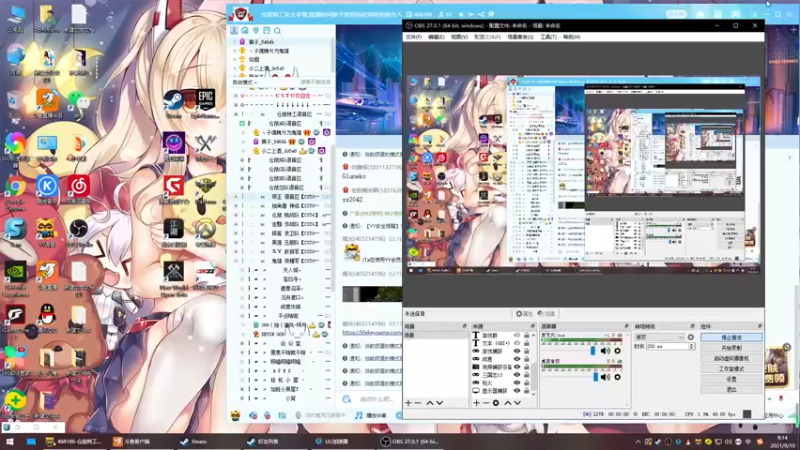
Task: Open Steam shortcut on desktop
Action: [x=173, y=104]
